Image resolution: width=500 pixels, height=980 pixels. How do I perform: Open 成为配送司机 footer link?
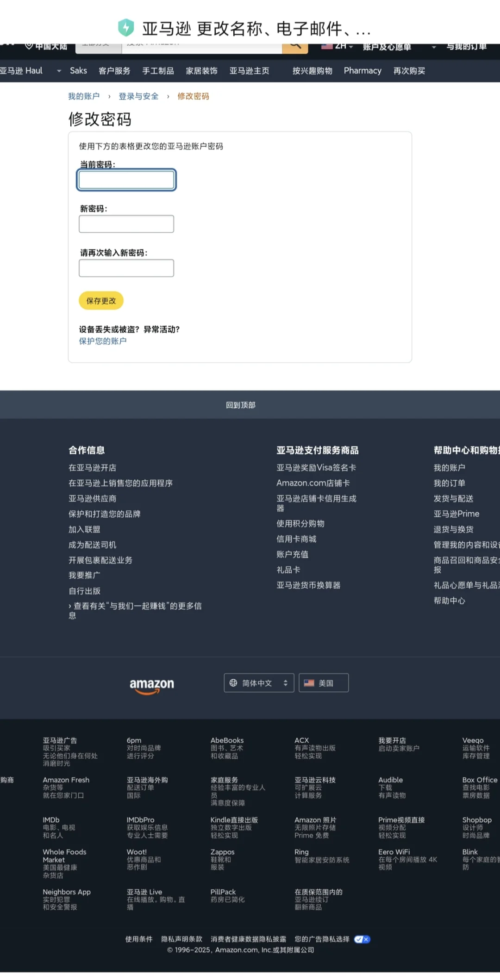(x=92, y=545)
